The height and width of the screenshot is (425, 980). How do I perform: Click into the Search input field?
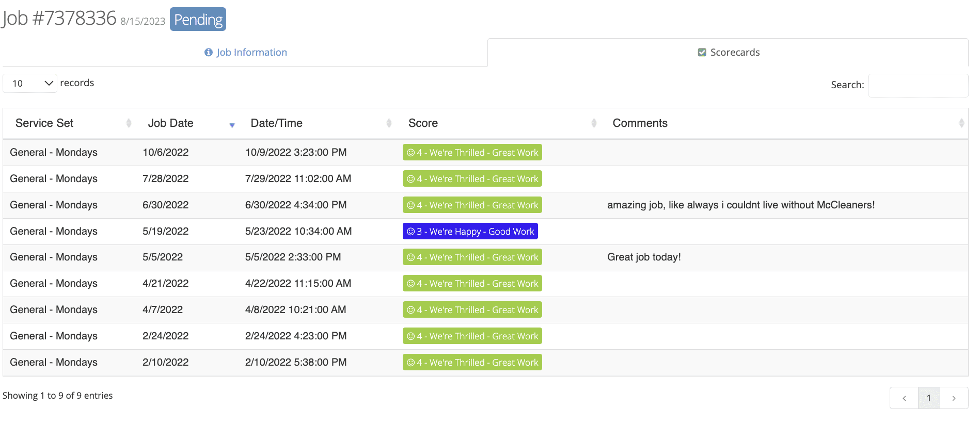(x=918, y=86)
